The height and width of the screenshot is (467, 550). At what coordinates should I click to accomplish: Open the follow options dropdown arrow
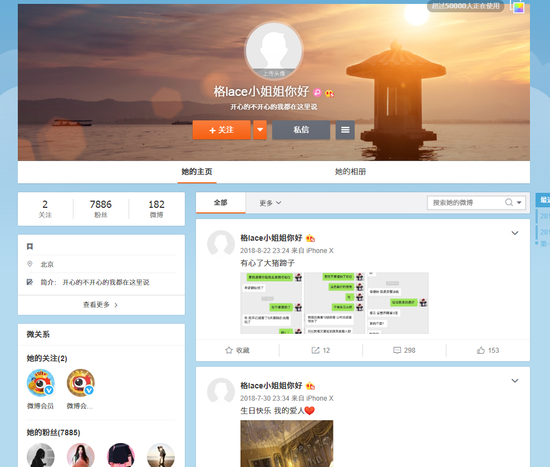(260, 130)
